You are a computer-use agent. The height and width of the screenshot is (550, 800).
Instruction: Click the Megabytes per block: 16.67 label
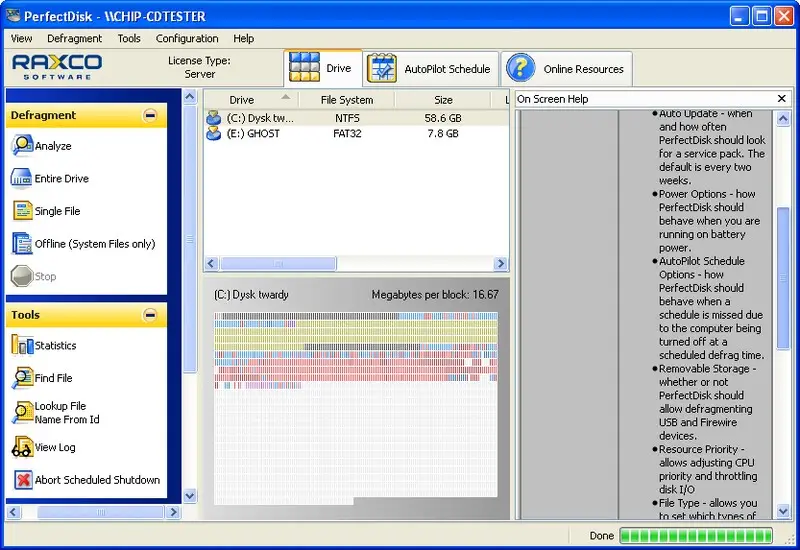click(435, 294)
